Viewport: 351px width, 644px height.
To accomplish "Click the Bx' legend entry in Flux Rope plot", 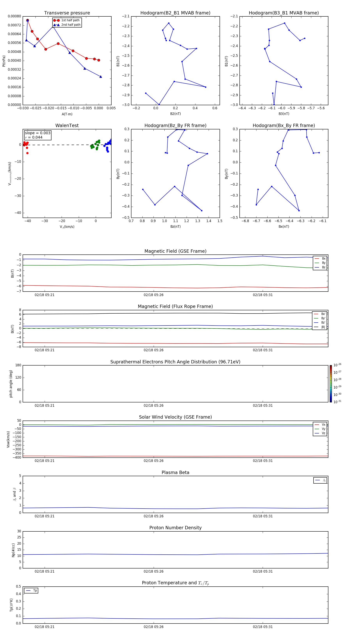I will coord(320,314).
